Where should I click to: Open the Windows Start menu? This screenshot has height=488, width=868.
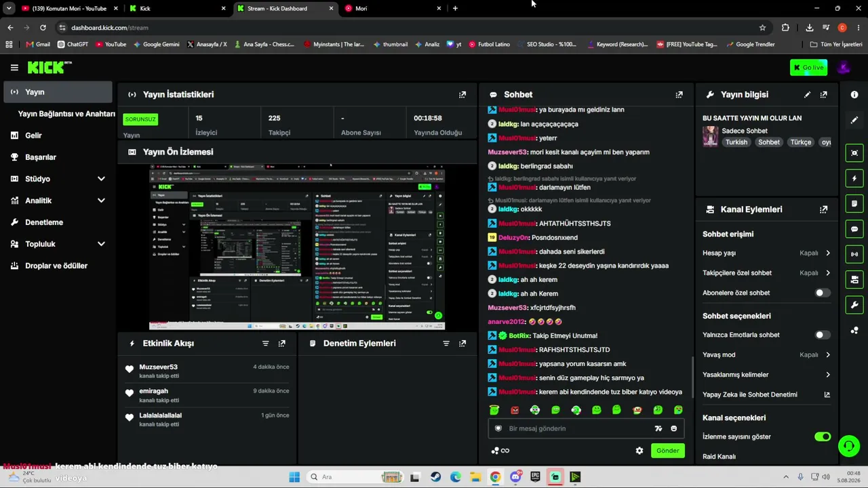tap(294, 477)
